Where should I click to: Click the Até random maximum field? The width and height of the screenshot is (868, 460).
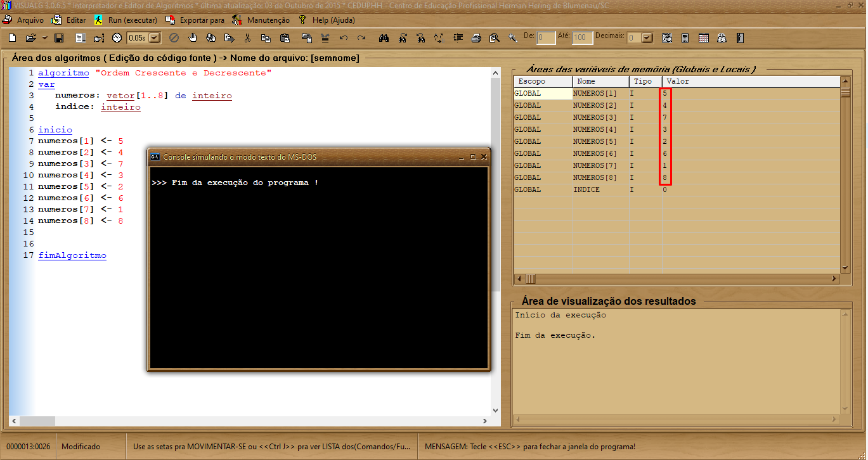583,38
